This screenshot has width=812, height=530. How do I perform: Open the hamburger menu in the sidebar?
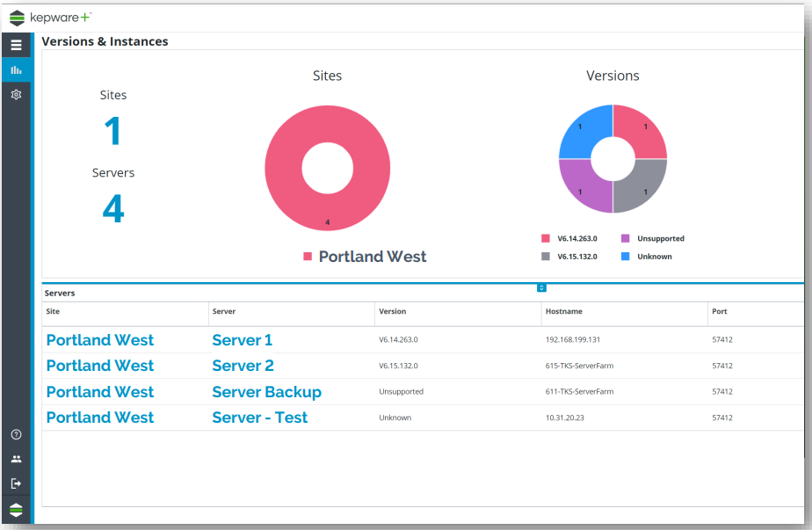(x=16, y=45)
